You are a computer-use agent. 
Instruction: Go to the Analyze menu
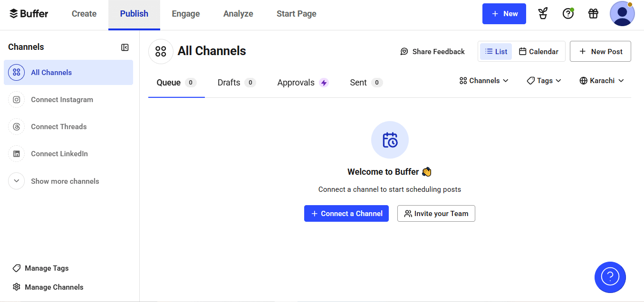(238, 14)
